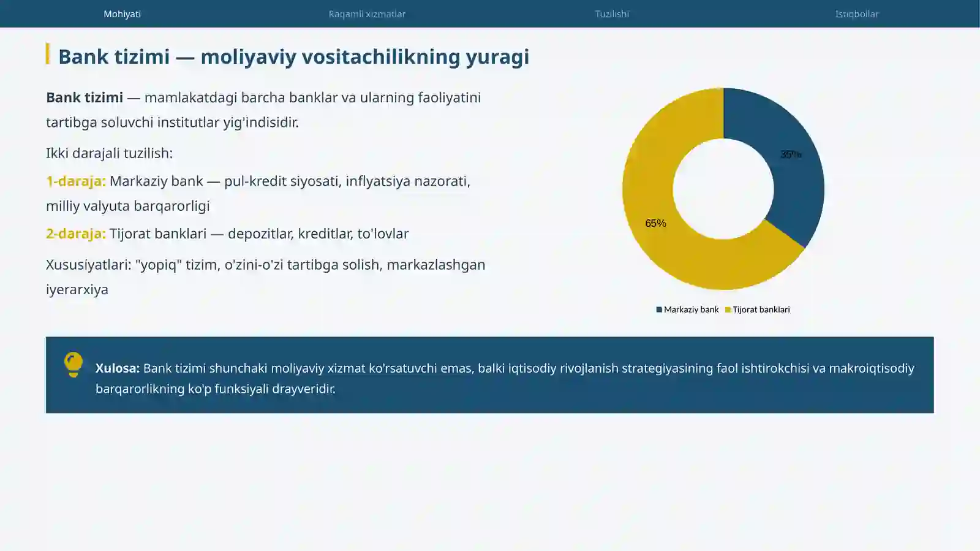980x551 pixels.
Task: Click the Tijorat banklari legend text
Action: point(761,310)
